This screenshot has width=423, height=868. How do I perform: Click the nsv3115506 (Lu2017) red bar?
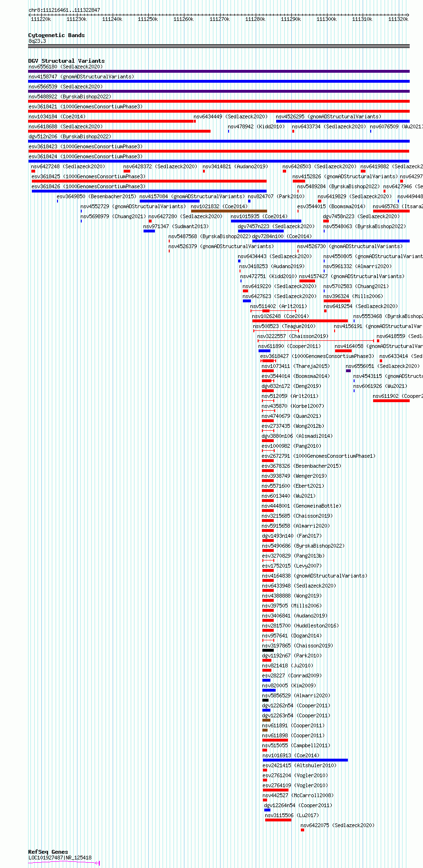(x=278, y=820)
